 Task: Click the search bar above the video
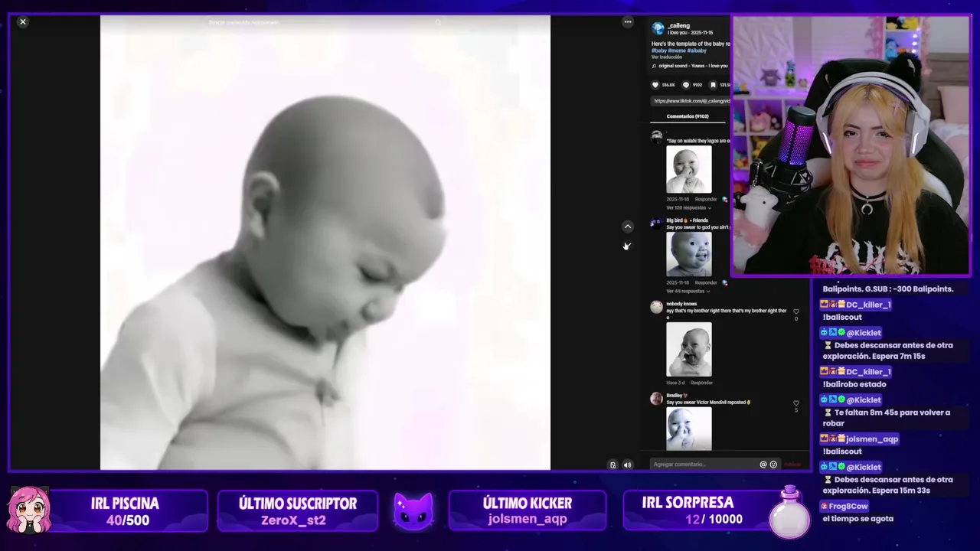point(325,22)
